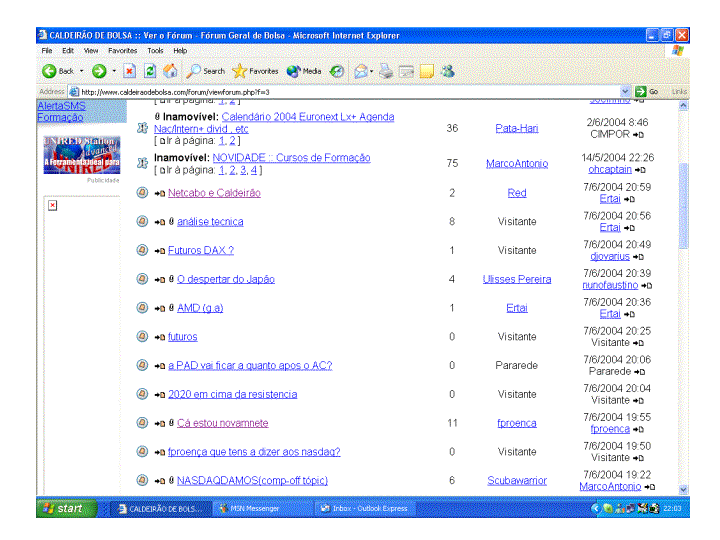This screenshot has height=540, width=720.
Task: Open the 'O despertar do Japão' topic
Action: pos(225,279)
